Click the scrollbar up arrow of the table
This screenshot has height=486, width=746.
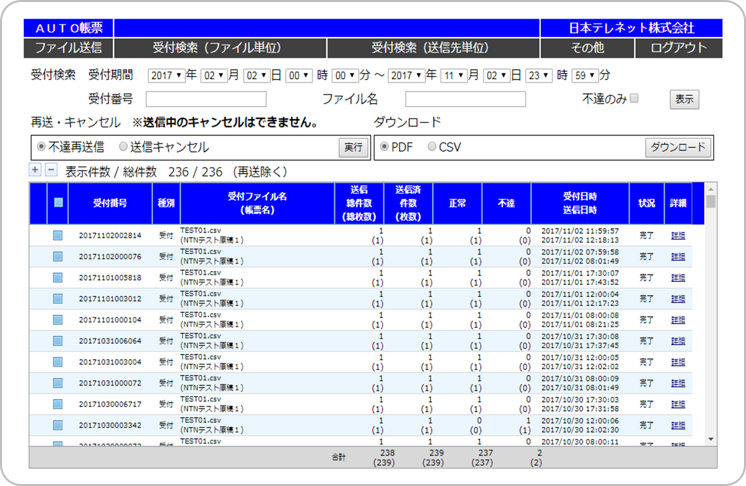pos(711,189)
